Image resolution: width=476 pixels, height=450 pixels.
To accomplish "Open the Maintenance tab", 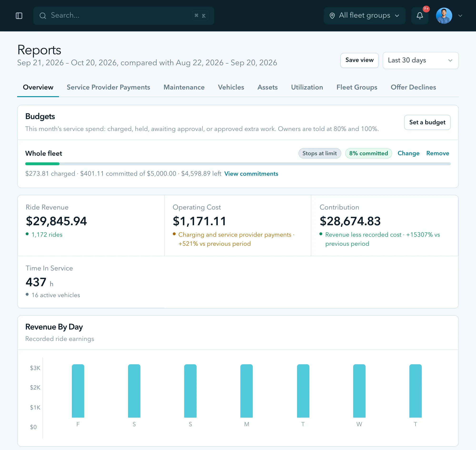I will pyautogui.click(x=184, y=87).
